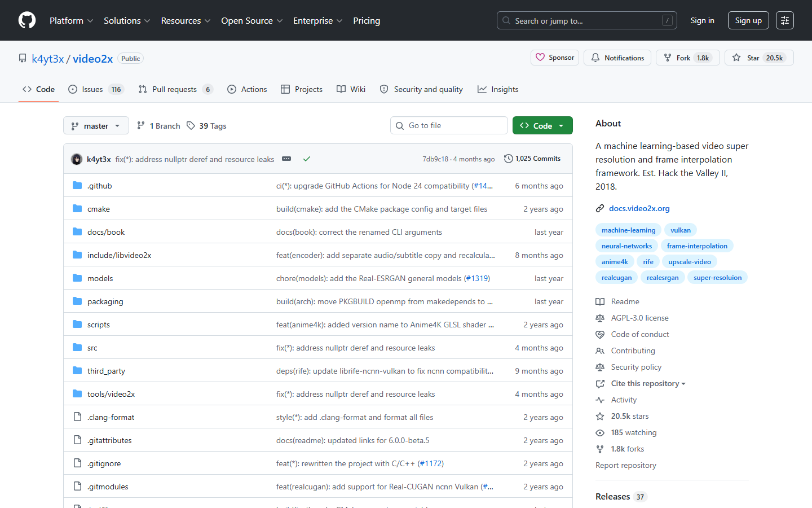Viewport: 812px width, 508px height.
Task: Open the appearance settings icon in header
Action: [x=785, y=20]
